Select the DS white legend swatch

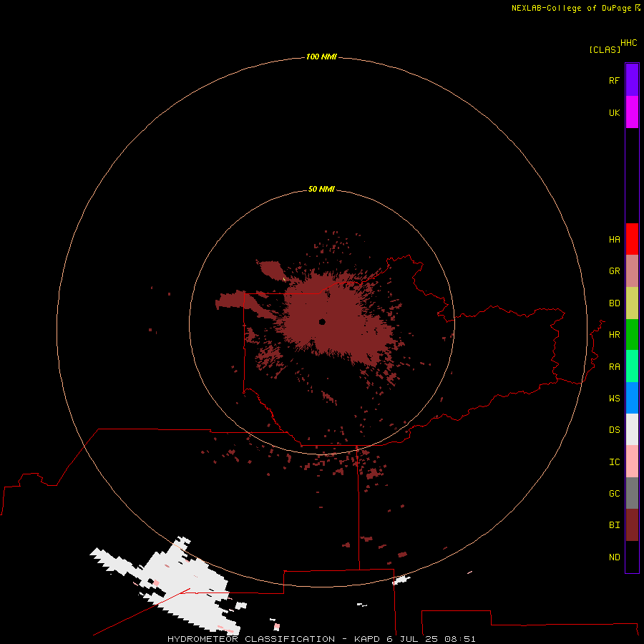632,429
